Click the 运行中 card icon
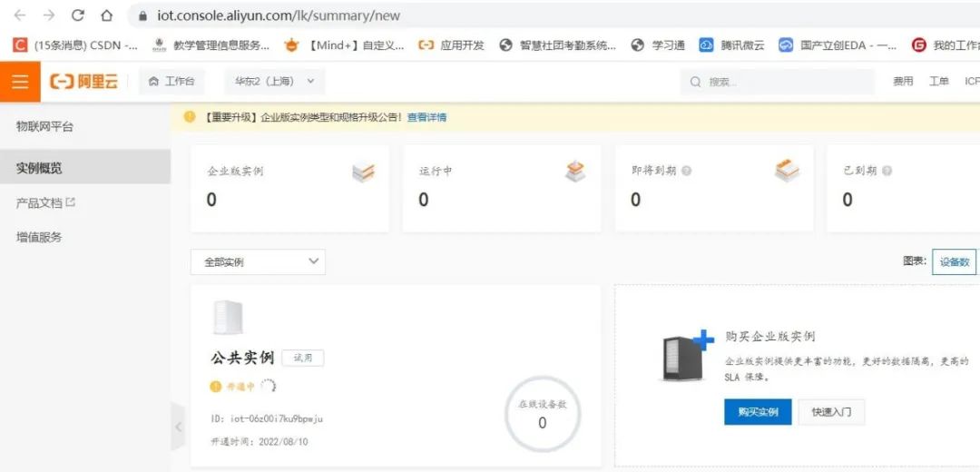Image resolution: width=980 pixels, height=472 pixels. pyautogui.click(x=575, y=172)
